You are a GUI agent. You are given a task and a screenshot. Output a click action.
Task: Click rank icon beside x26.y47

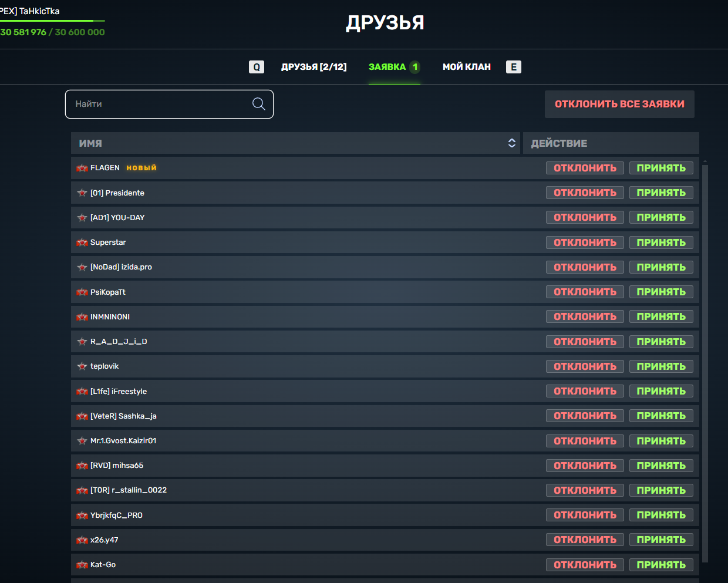82,540
